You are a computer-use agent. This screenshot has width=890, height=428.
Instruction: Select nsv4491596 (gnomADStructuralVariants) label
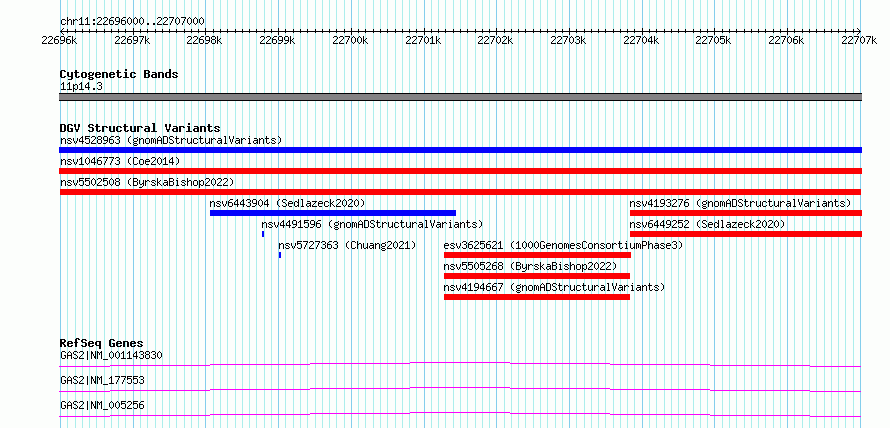pos(372,224)
